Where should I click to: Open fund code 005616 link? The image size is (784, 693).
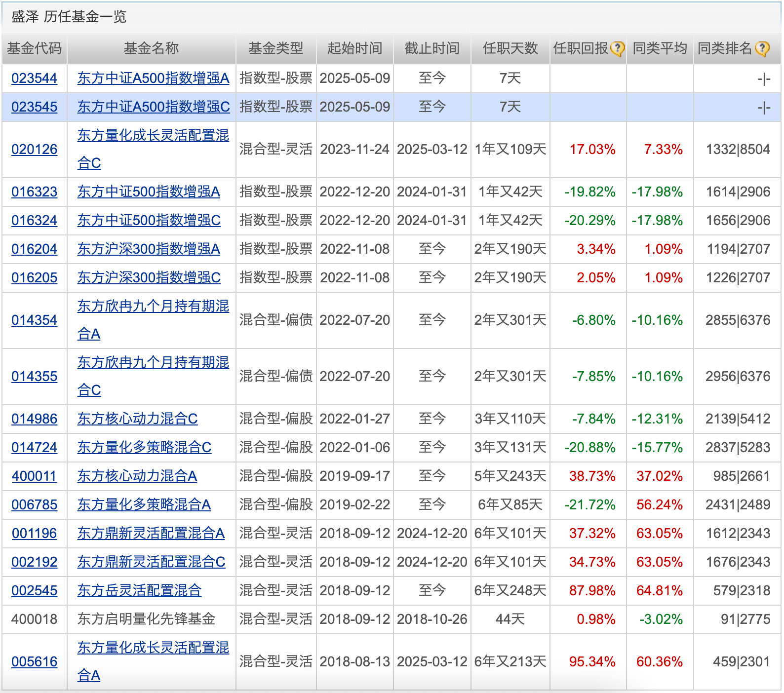tap(34, 662)
